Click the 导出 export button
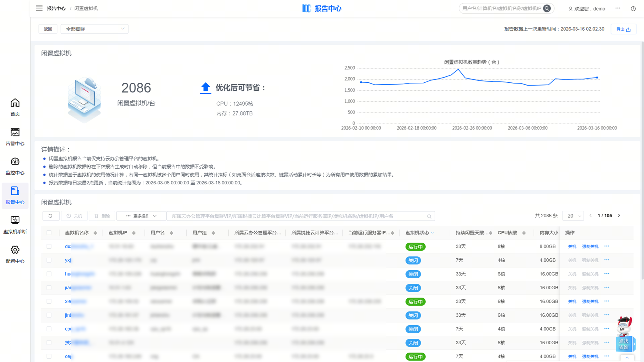The height and width of the screenshot is (362, 644). click(623, 29)
